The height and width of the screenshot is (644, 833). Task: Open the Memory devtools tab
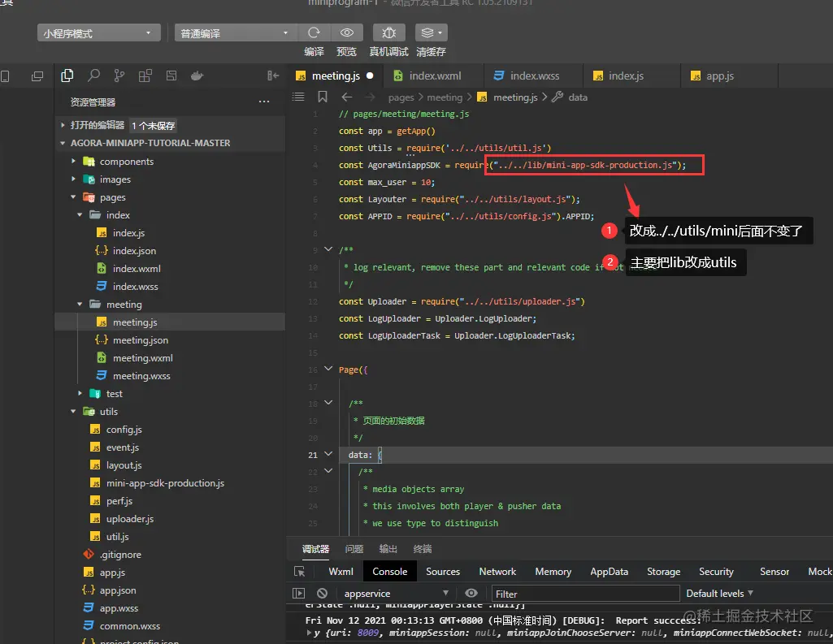tap(553, 571)
